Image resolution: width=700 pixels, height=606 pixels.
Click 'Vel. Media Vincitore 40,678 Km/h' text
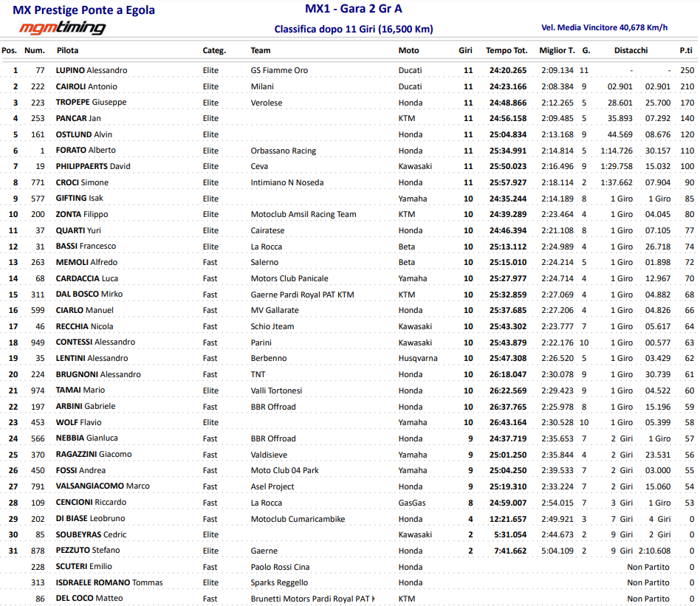pos(605,27)
